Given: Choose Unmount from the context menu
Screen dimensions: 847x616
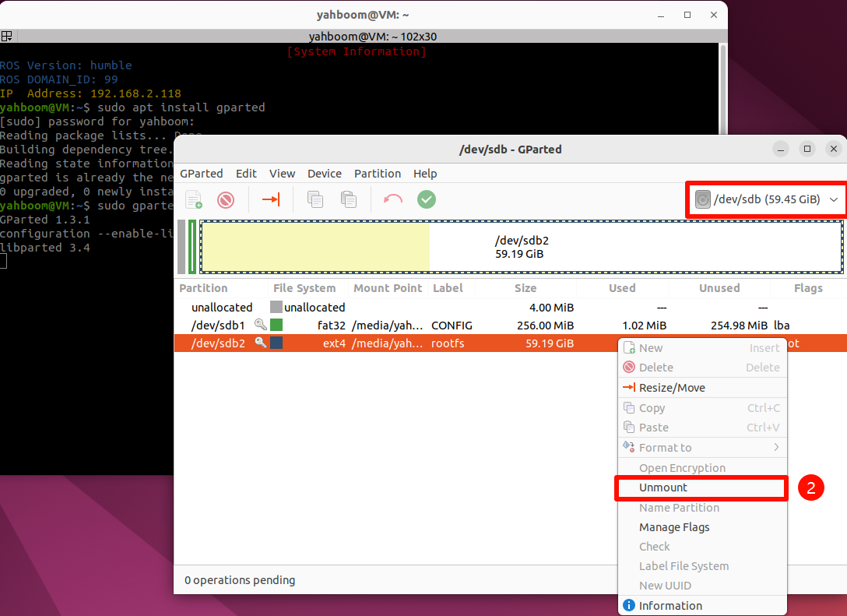Looking at the screenshot, I should [701, 488].
